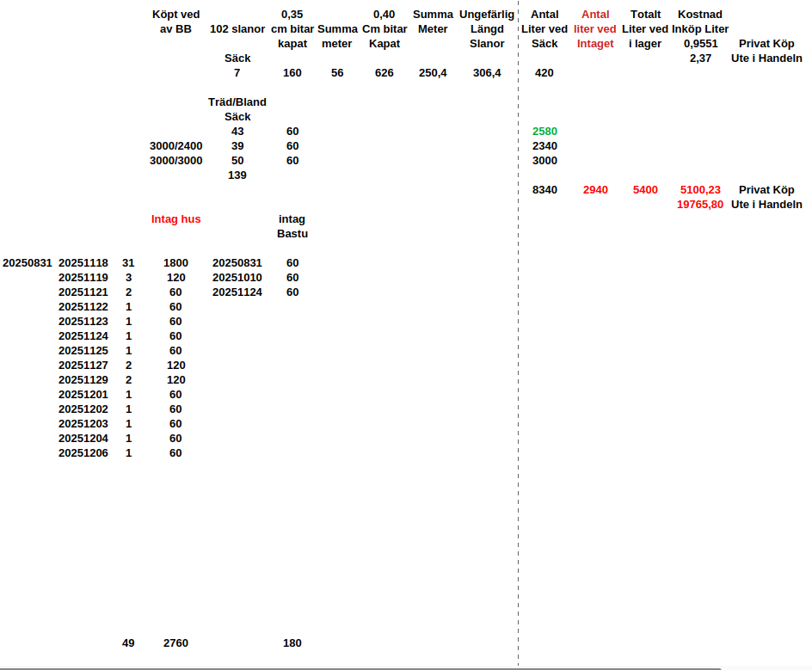Select the red 5100,23 cost cell

point(699,190)
